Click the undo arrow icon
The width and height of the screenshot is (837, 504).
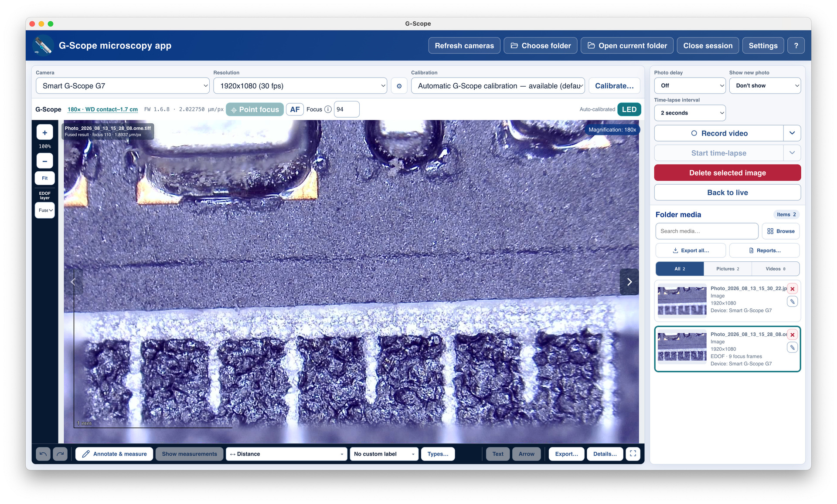coord(43,454)
